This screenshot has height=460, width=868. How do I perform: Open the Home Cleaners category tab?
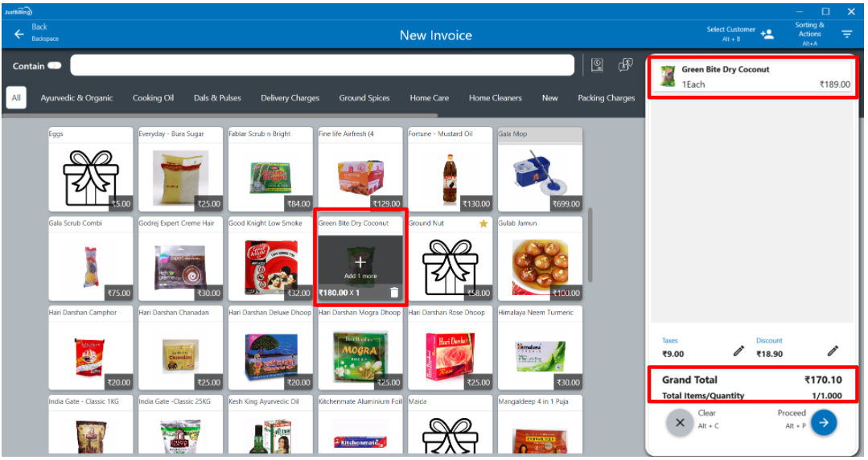click(496, 98)
